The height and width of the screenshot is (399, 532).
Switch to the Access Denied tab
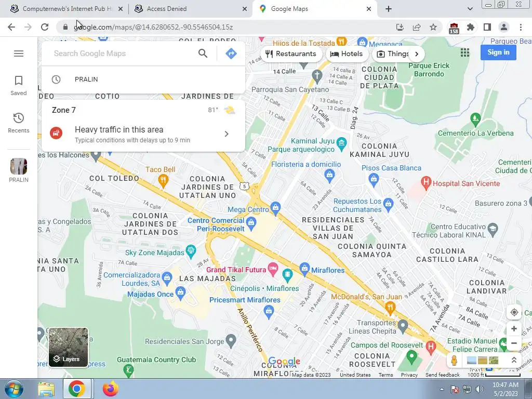tap(190, 9)
